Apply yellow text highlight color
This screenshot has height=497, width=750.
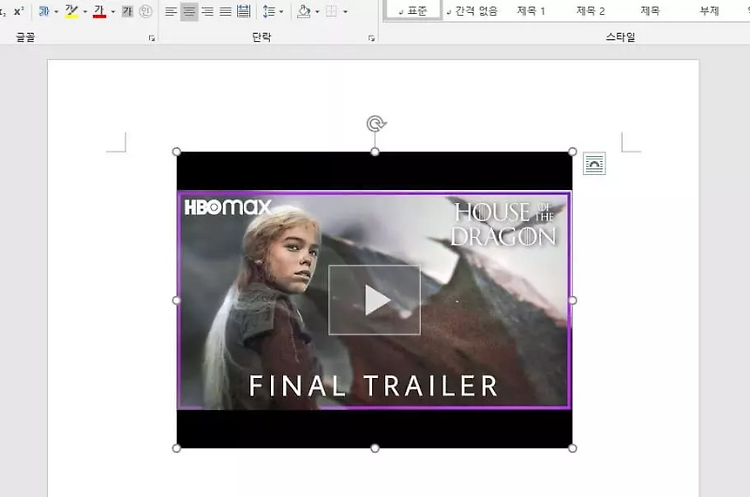click(71, 11)
